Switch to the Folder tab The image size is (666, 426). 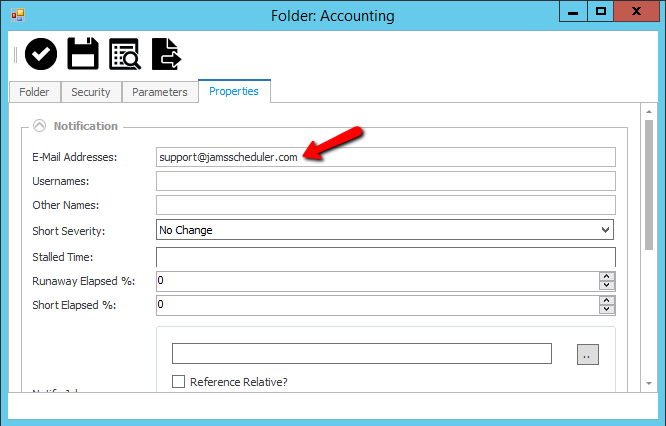tap(34, 92)
